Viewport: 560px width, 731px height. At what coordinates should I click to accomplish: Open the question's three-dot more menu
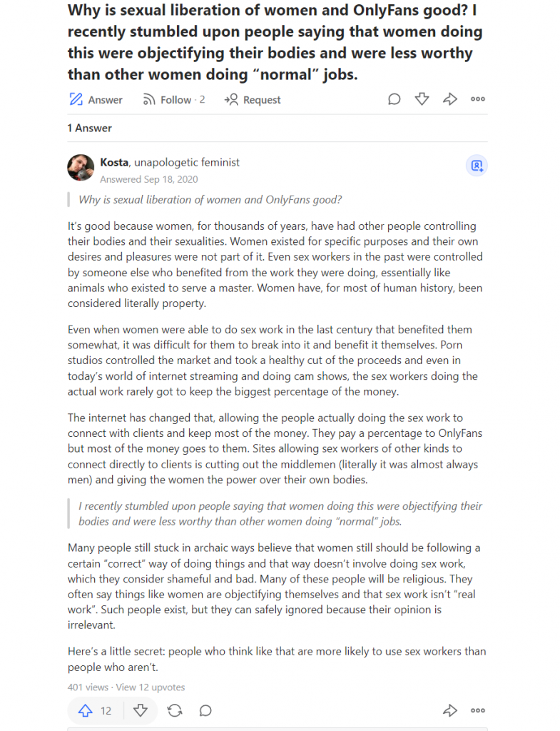(x=478, y=99)
